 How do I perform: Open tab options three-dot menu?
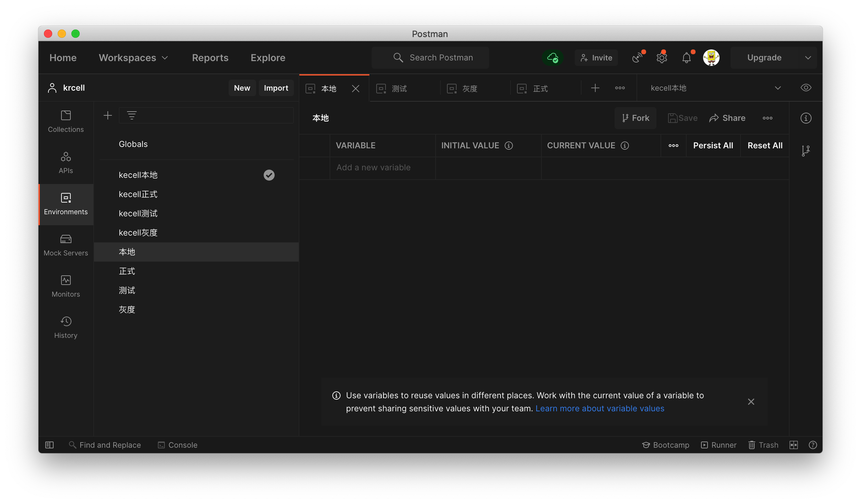620,88
